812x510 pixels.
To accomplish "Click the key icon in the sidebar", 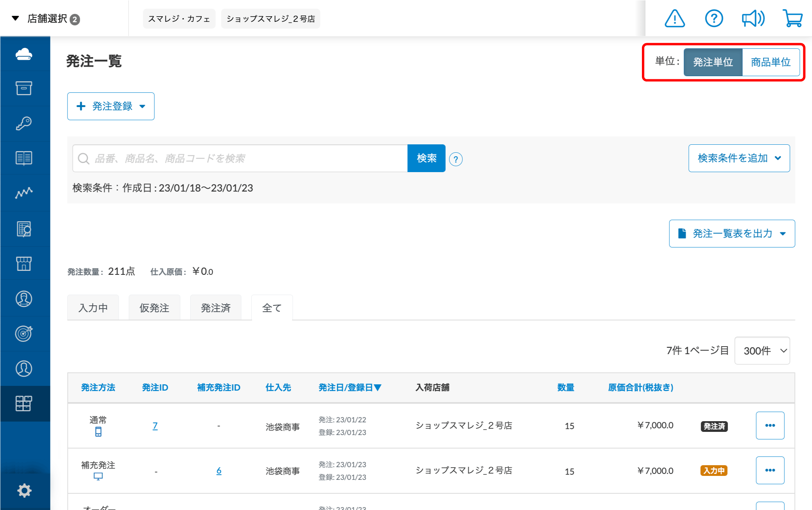I will pos(24,123).
